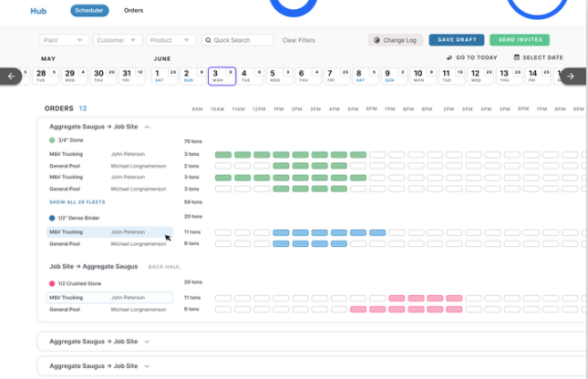Click the Go To Today return-arrow icon
Image resolution: width=588 pixels, height=379 pixels.
click(x=449, y=57)
